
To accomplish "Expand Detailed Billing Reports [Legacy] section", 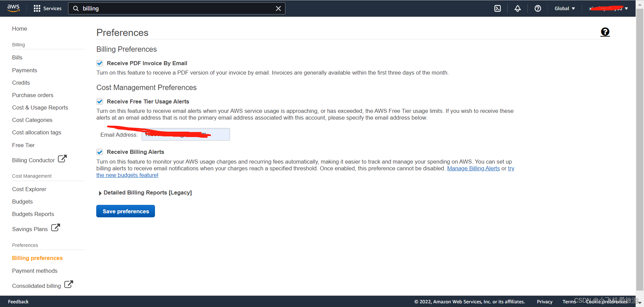I will pyautogui.click(x=100, y=193).
